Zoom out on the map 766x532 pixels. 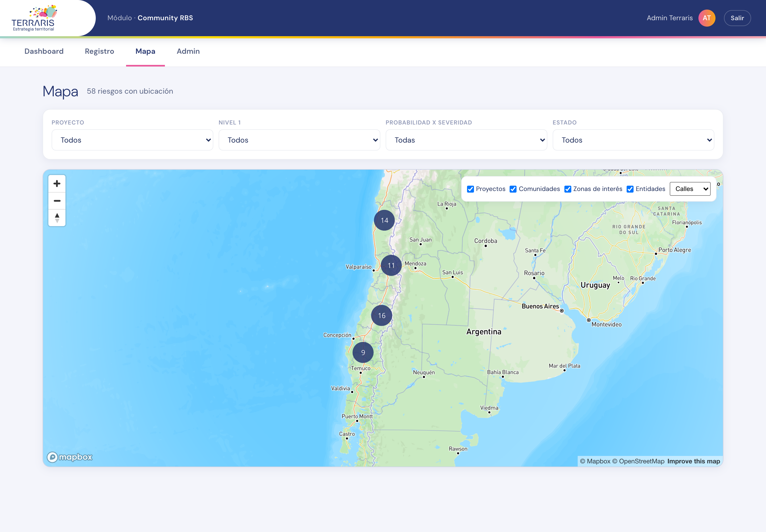pos(57,201)
